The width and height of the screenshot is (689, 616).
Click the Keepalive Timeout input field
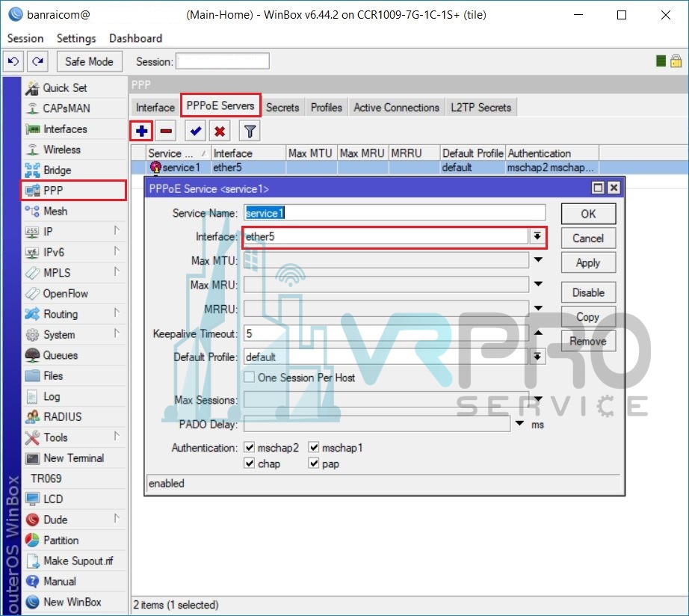tap(386, 333)
